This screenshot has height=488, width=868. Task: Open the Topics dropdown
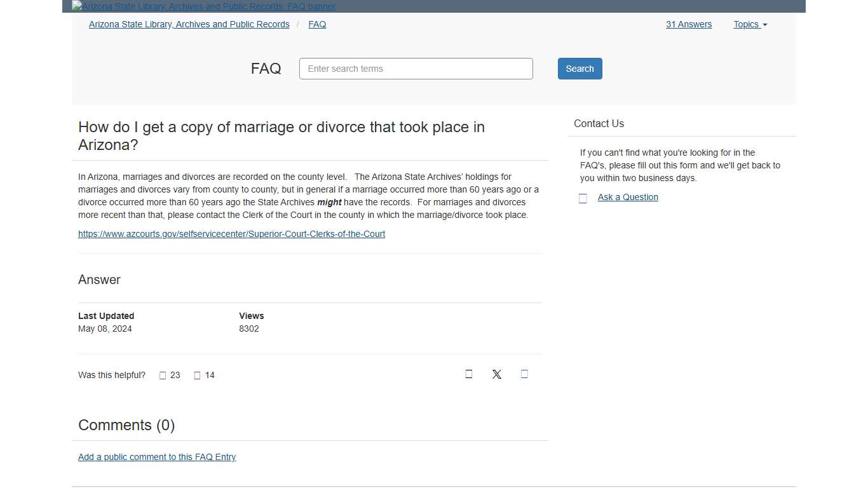point(750,24)
